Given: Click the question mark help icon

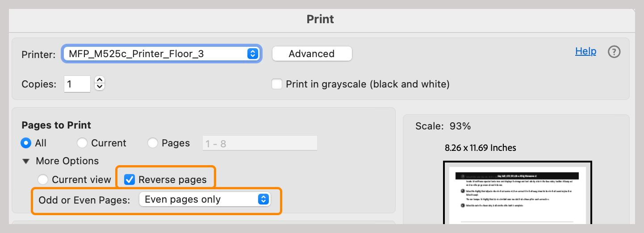Looking at the screenshot, I should tap(615, 52).
